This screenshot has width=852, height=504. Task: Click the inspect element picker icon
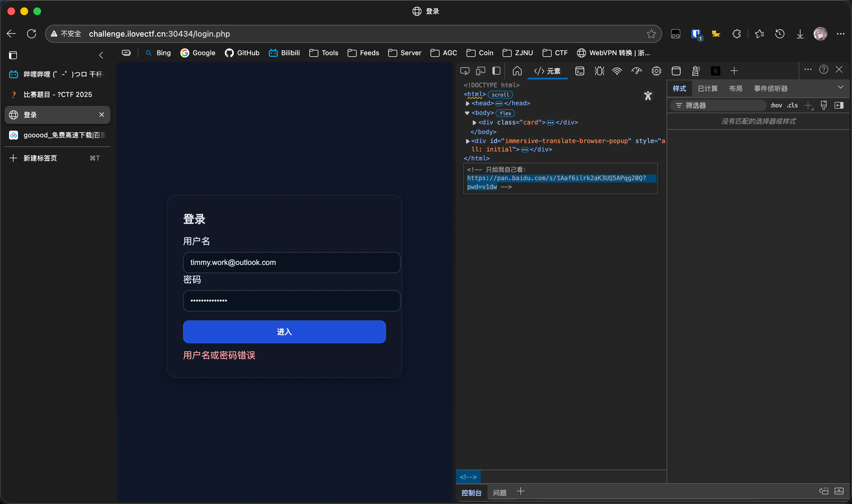tap(465, 71)
